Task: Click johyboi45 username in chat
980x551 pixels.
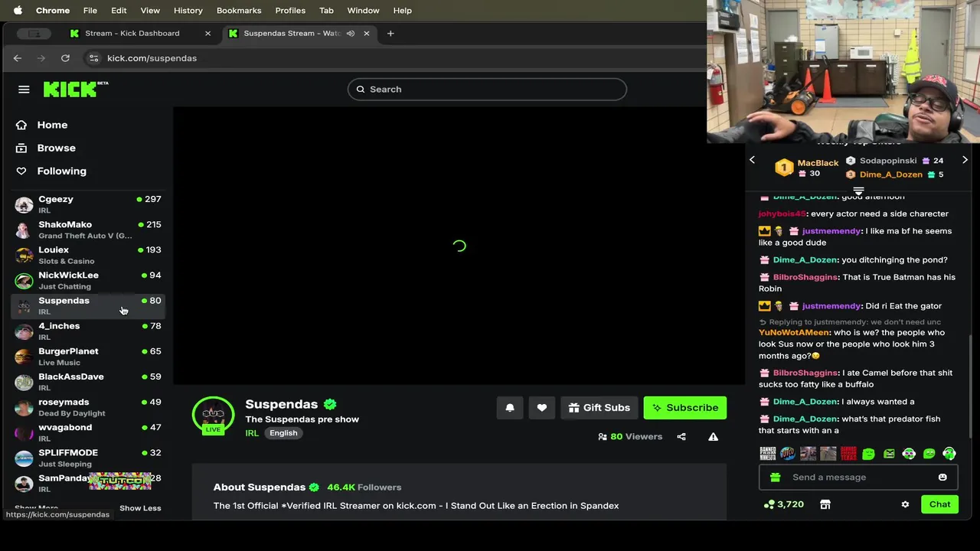Action: 782,214
